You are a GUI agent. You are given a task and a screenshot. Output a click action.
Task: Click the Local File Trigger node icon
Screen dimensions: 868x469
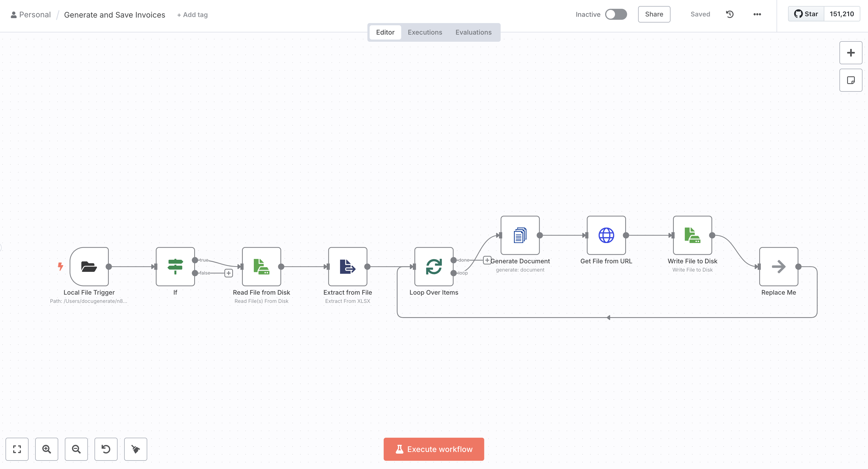(89, 267)
